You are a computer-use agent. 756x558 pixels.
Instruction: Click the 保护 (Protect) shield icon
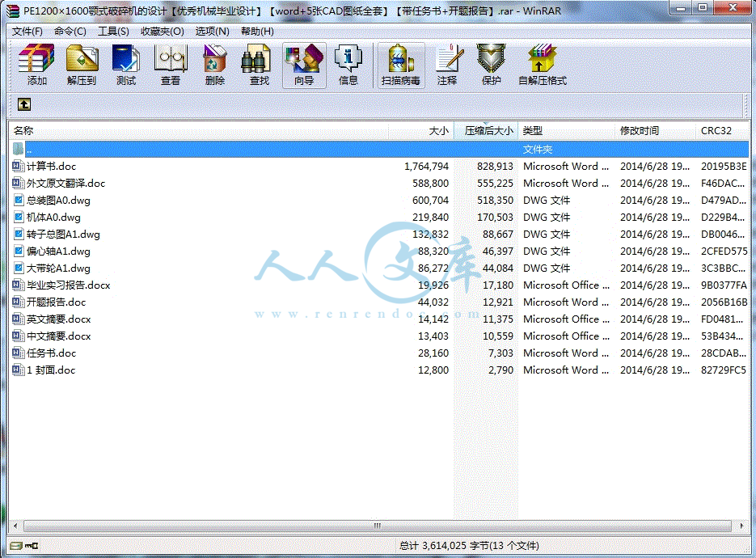click(x=491, y=59)
